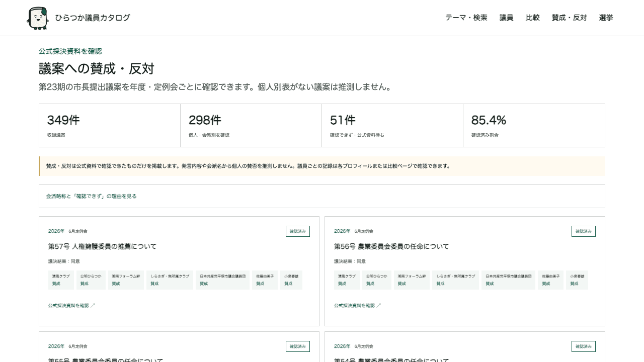
Task: Select 小泉春雄 chip in 第56号 card
Action: pos(577,280)
